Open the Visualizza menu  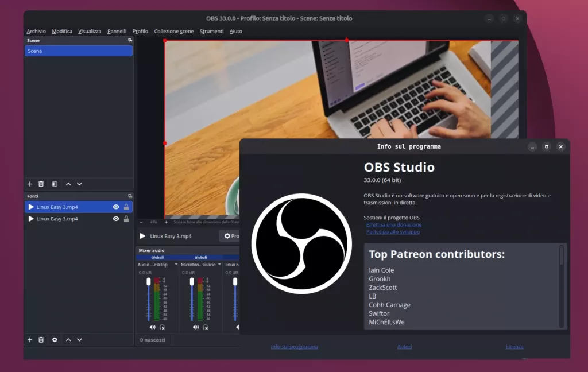90,31
